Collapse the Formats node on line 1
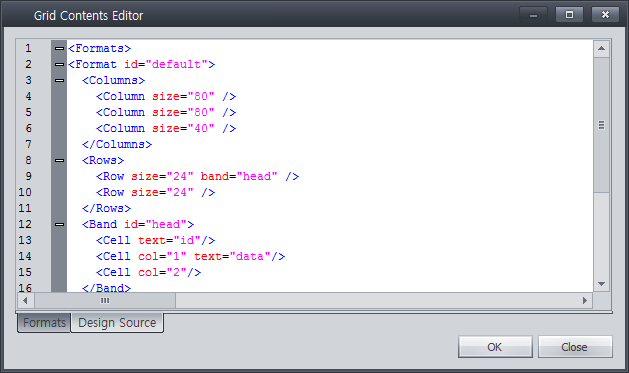Image resolution: width=629 pixels, height=373 pixels. pyautogui.click(x=59, y=49)
